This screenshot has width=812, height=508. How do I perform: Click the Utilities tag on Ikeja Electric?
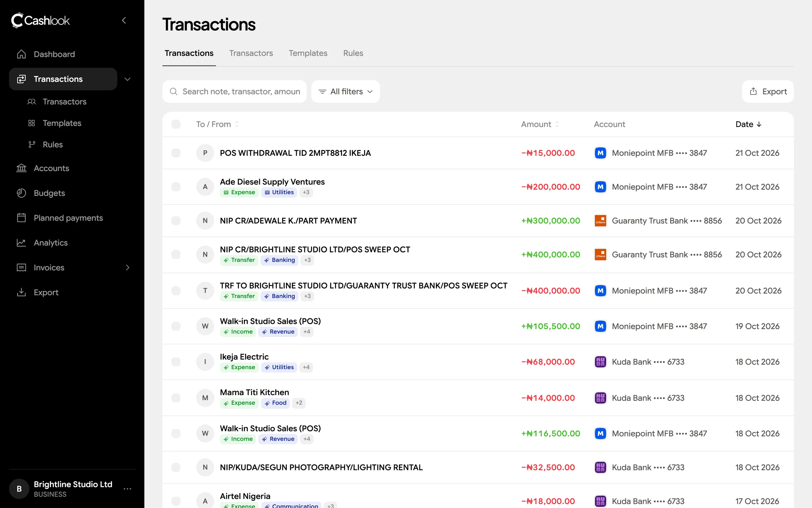[279, 367]
